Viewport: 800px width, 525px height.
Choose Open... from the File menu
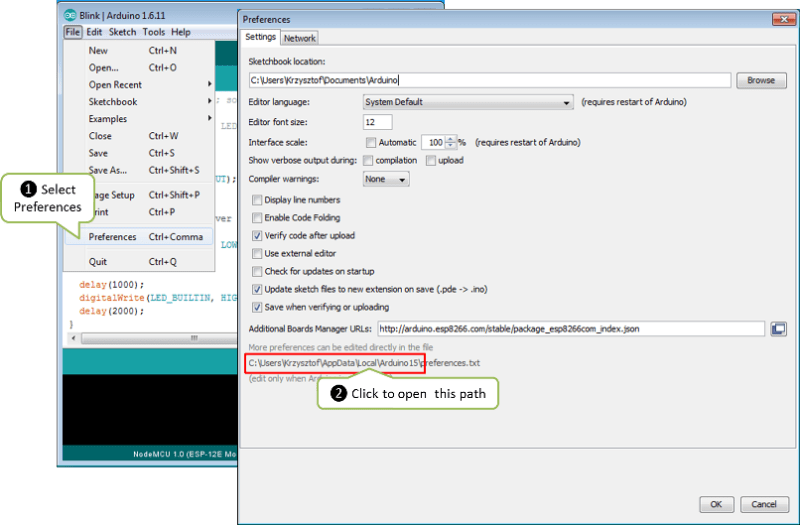[x=139, y=68]
